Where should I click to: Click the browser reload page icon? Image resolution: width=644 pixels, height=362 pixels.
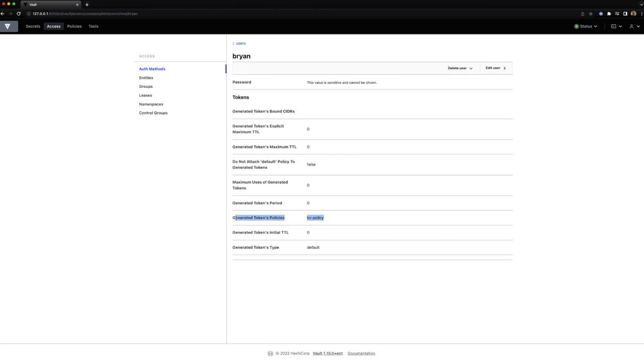point(19,14)
